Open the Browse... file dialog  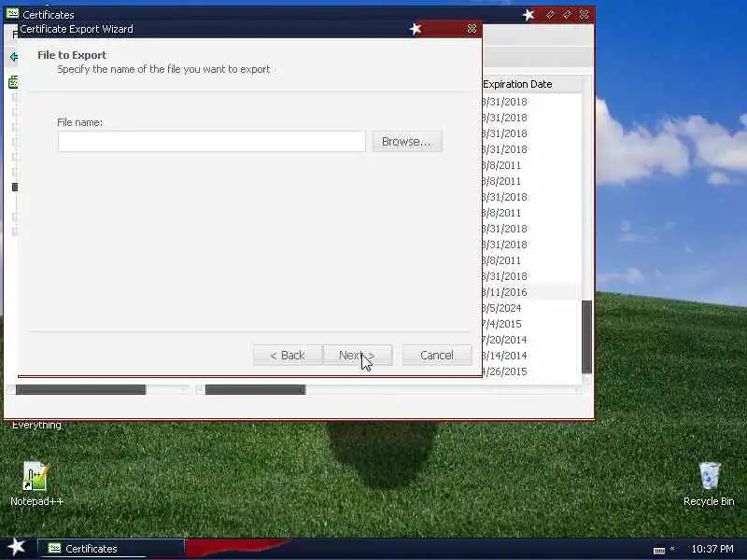[407, 142]
